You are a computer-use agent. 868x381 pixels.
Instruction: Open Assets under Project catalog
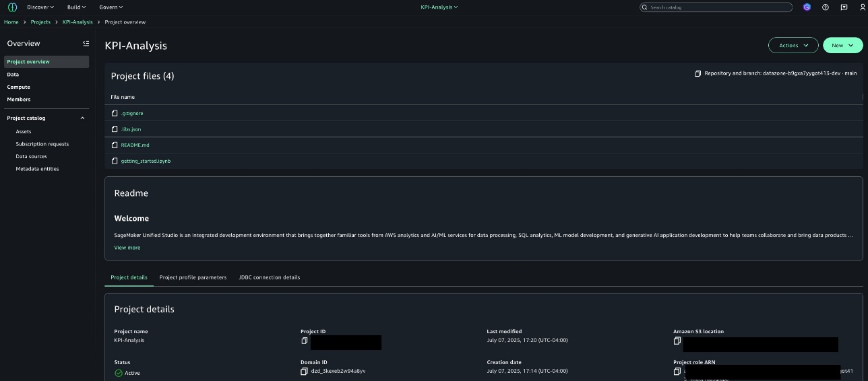click(x=24, y=131)
